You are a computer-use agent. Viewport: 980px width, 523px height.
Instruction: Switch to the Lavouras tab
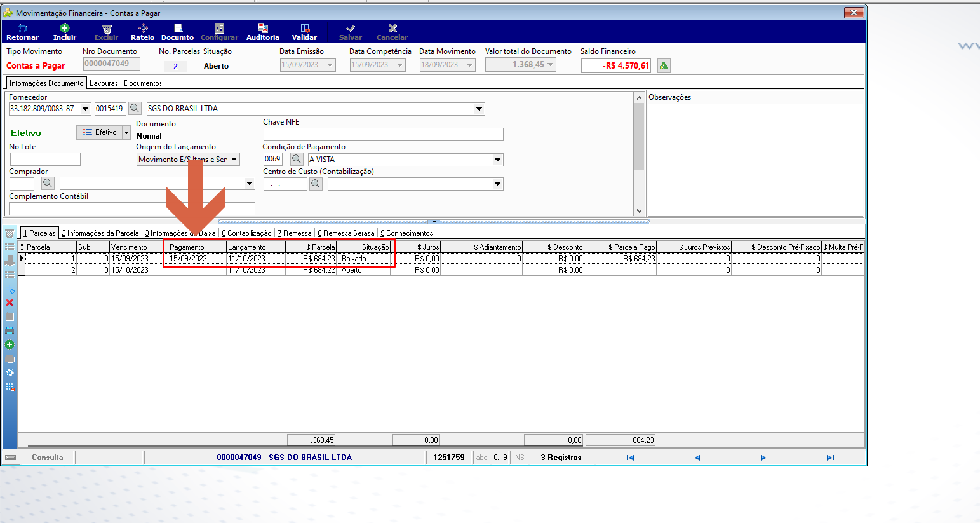104,83
